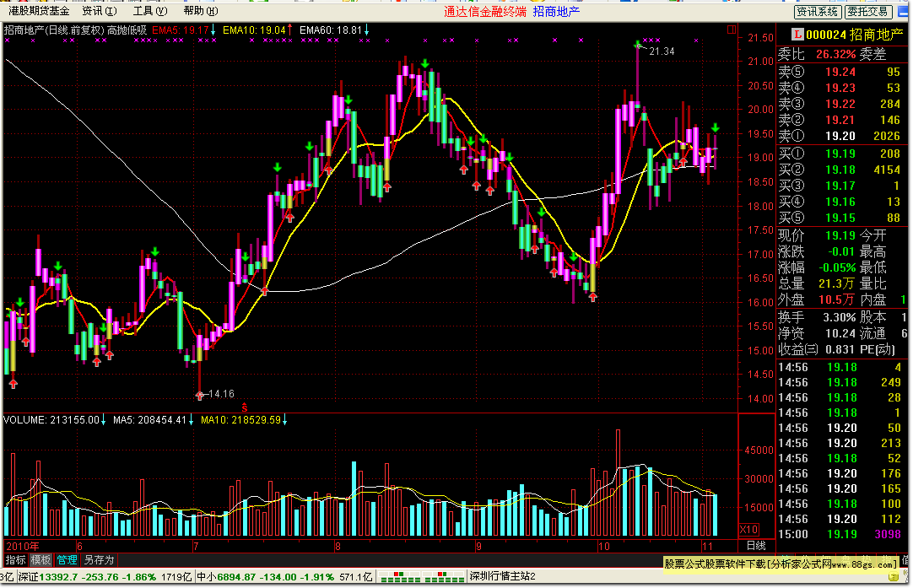Click the red S marker below the chart
Screen dimensions: 913x588
(245, 407)
